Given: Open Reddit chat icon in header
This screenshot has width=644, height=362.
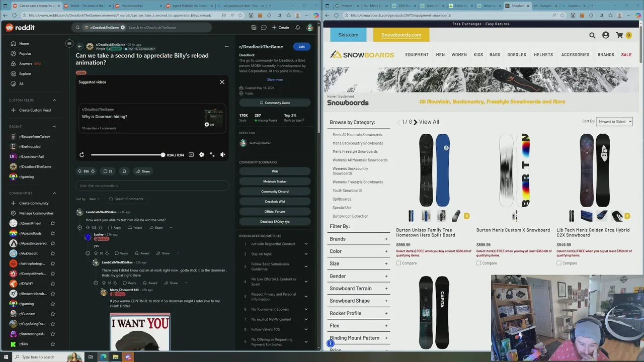Looking at the screenshot, I should click(x=264, y=28).
